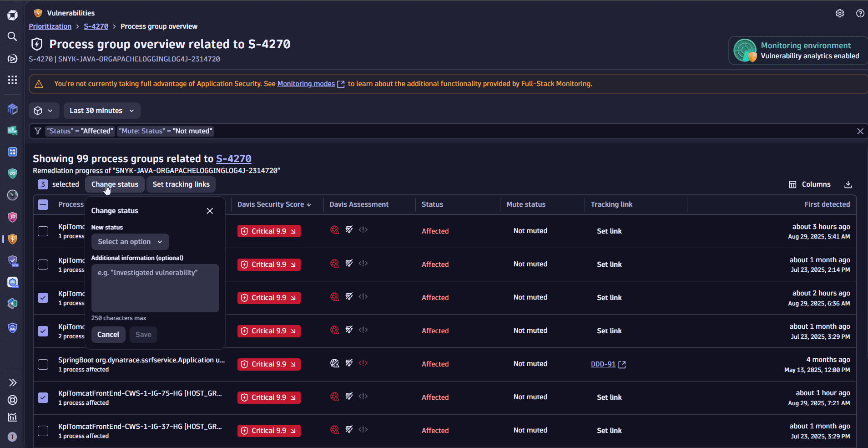Check the box for the row detected Jul 23, 2:14 PM
Image resolution: width=868 pixels, height=448 pixels.
[43, 265]
